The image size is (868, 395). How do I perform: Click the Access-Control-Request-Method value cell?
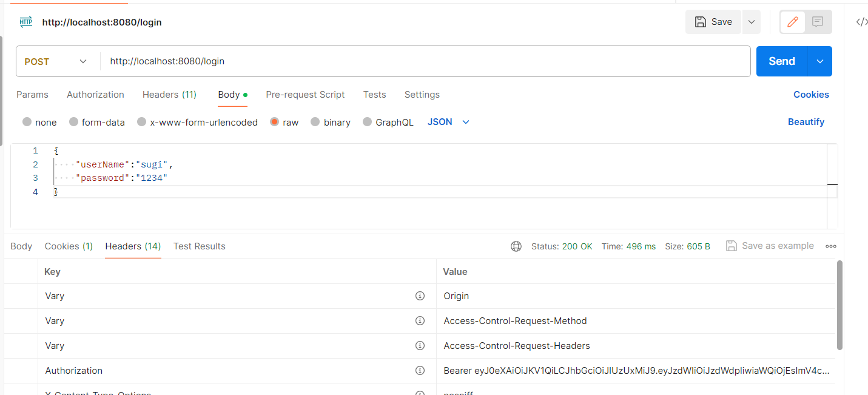point(636,321)
